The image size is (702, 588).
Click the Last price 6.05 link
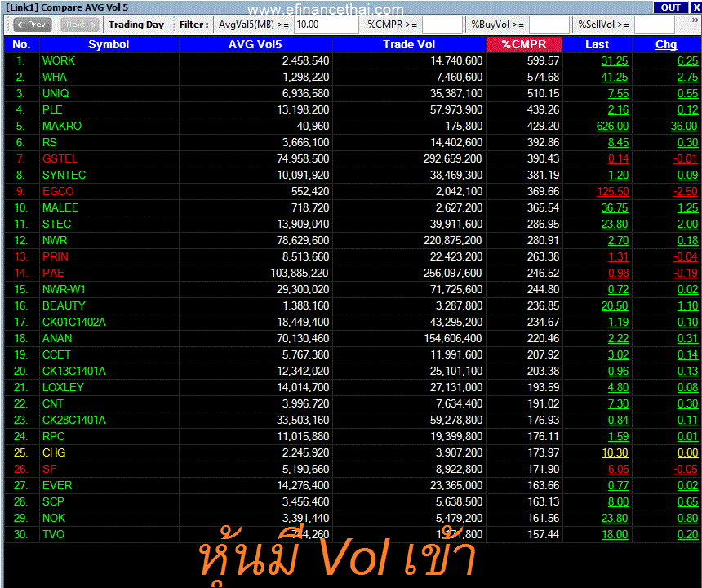(618, 470)
